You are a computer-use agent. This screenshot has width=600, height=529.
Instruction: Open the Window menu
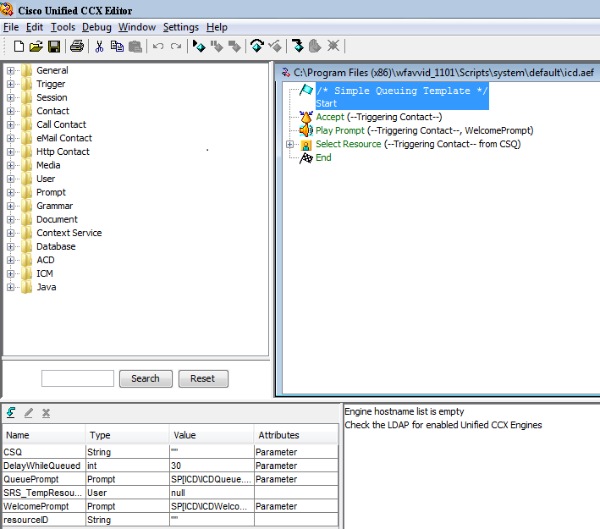[137, 27]
